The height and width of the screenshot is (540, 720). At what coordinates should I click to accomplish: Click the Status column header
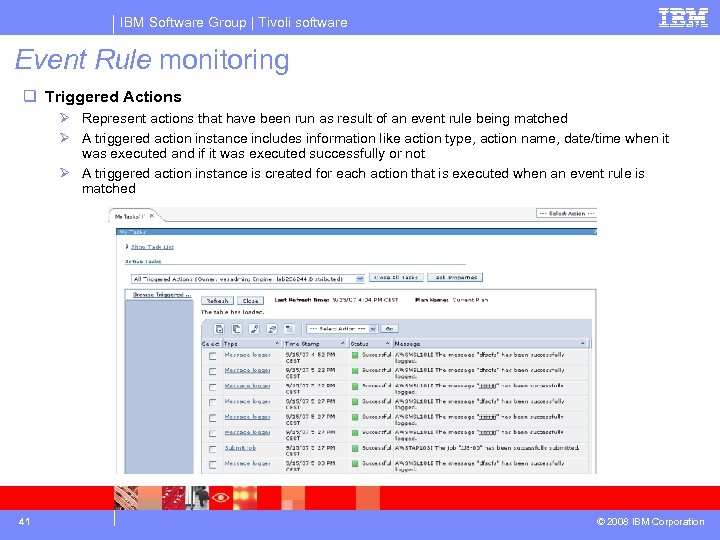coord(370,343)
